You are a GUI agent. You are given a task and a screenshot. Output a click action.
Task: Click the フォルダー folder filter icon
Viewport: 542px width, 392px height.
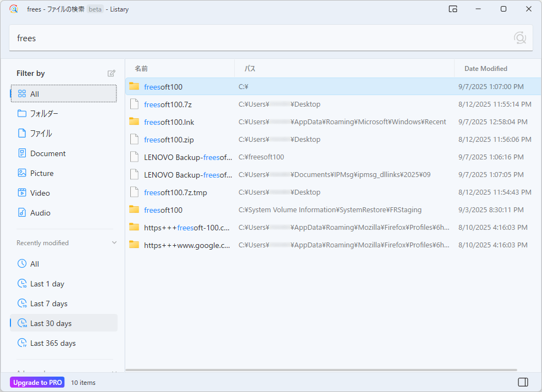point(22,113)
